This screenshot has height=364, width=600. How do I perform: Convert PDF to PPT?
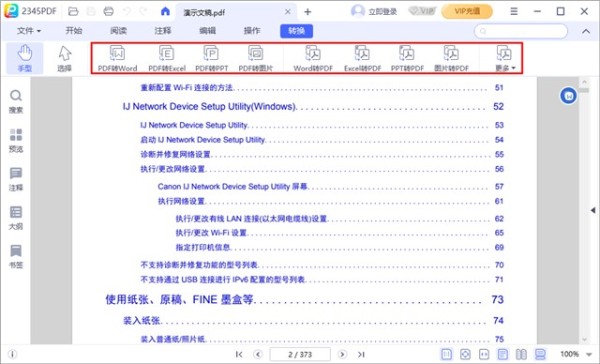click(x=212, y=59)
